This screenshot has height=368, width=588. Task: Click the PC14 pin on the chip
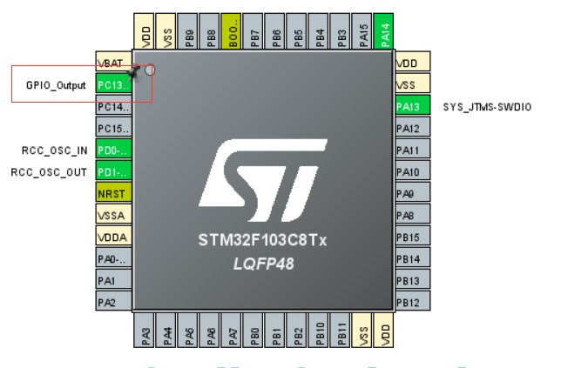tap(113, 107)
